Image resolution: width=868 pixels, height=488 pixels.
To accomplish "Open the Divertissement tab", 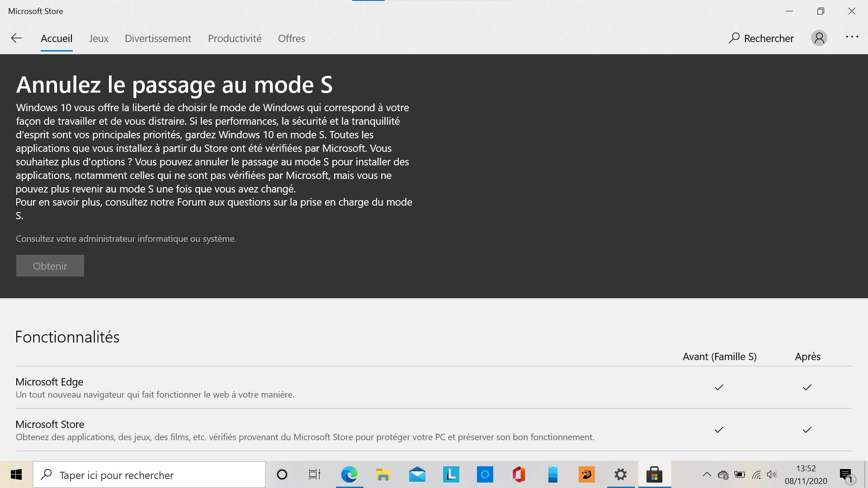I will [x=158, y=38].
